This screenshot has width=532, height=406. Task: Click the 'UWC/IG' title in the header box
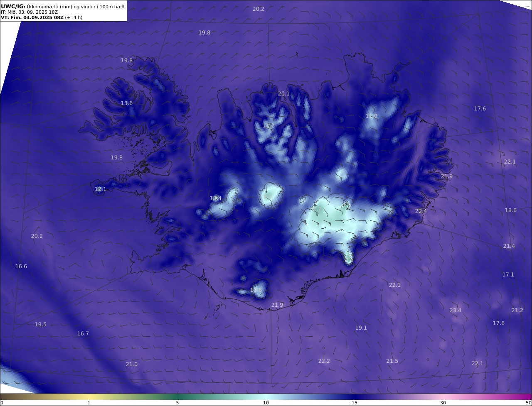click(x=13, y=6)
